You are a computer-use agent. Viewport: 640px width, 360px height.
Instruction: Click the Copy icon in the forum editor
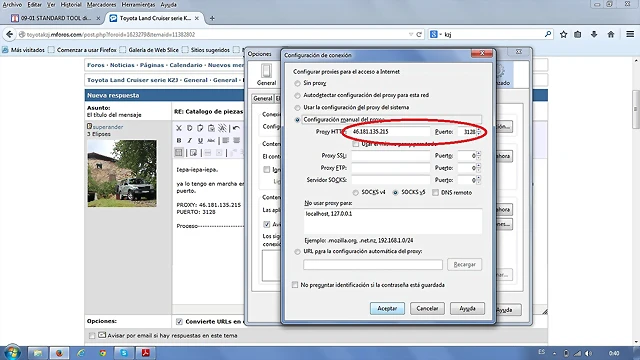tap(189, 128)
